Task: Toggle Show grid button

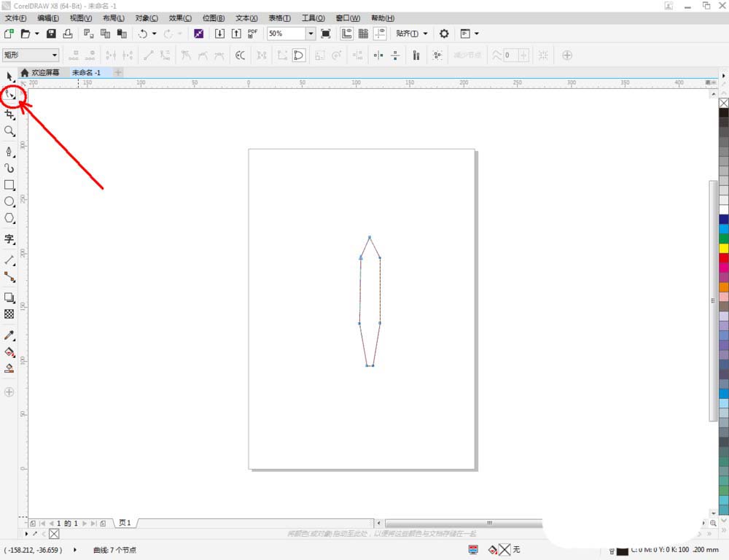Action: [x=363, y=34]
